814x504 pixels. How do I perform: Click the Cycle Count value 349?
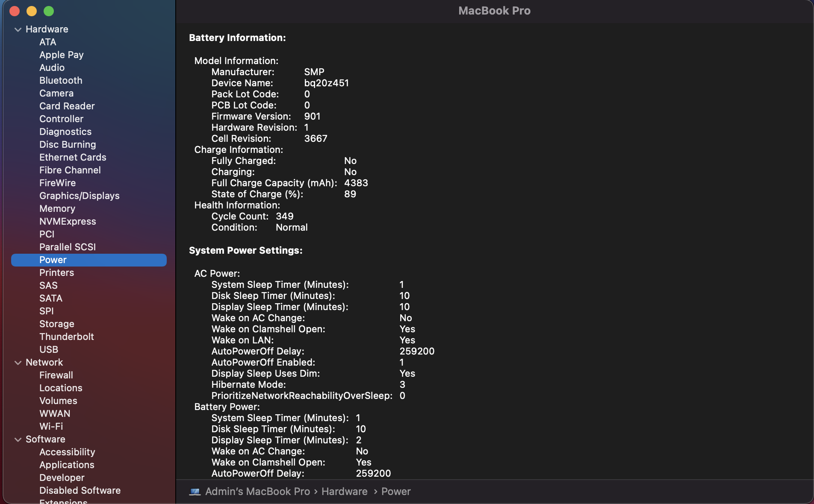click(x=285, y=216)
